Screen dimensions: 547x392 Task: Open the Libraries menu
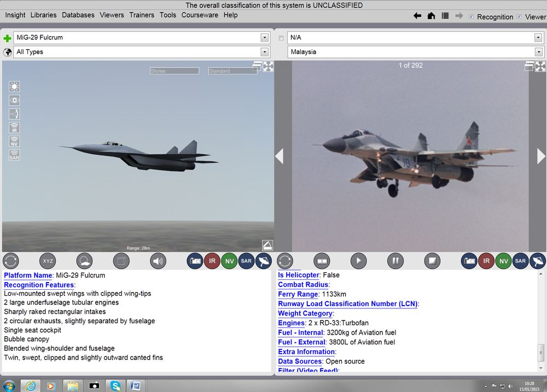(x=43, y=15)
